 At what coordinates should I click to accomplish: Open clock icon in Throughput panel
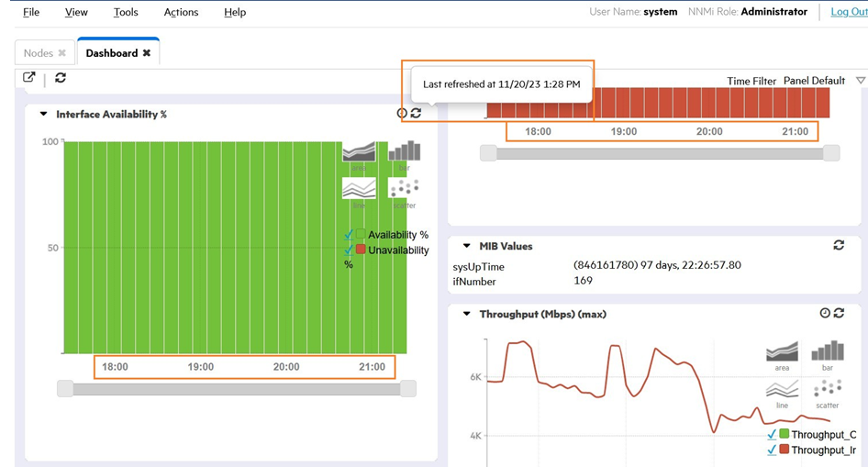point(825,313)
